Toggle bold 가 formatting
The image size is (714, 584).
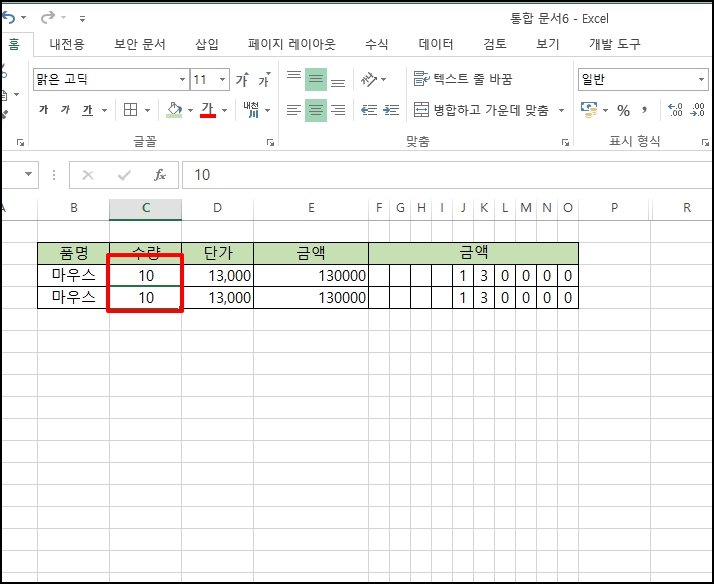click(x=44, y=110)
